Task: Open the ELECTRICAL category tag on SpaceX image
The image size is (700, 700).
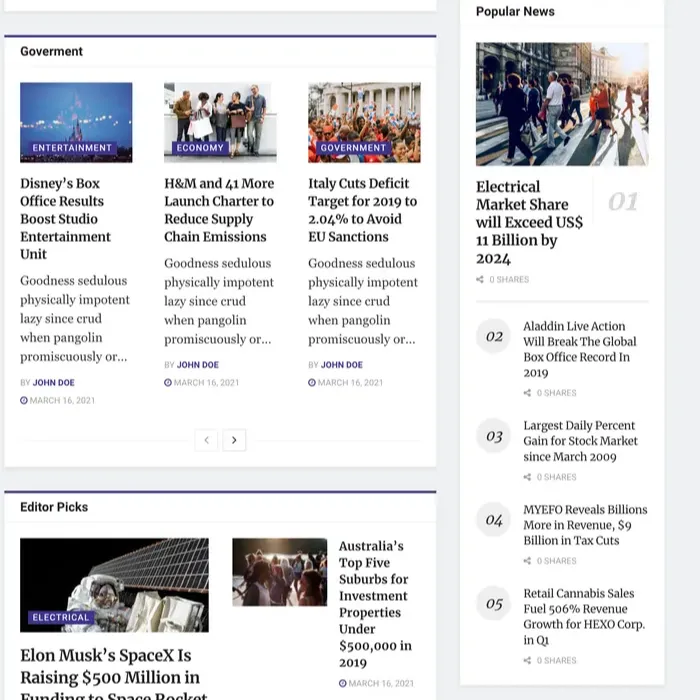Action: pos(61,618)
